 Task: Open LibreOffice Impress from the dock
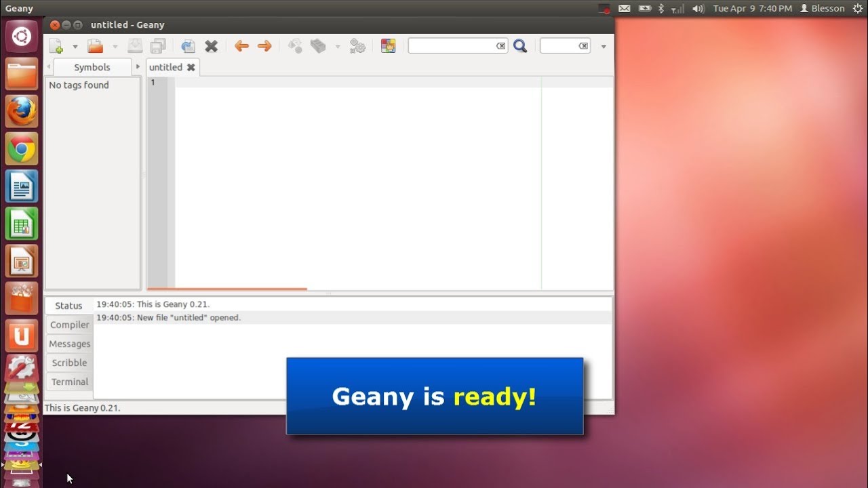(22, 260)
